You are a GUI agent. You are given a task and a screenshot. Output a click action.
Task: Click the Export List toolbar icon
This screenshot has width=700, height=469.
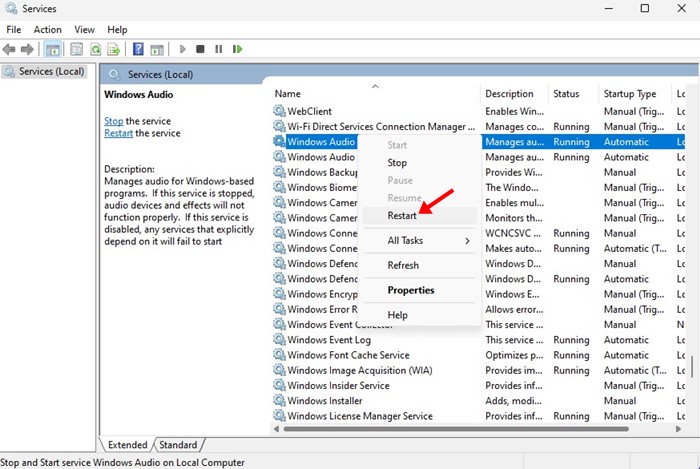pos(113,49)
